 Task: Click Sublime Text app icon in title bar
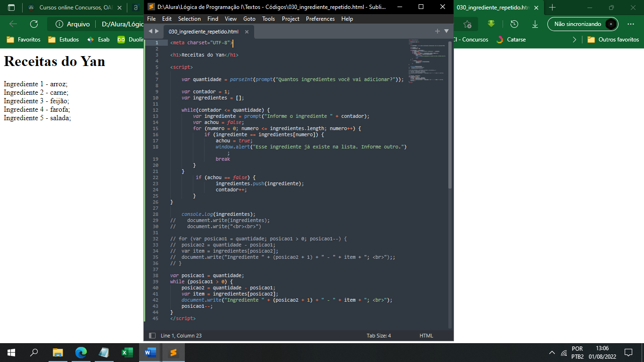(x=151, y=7)
